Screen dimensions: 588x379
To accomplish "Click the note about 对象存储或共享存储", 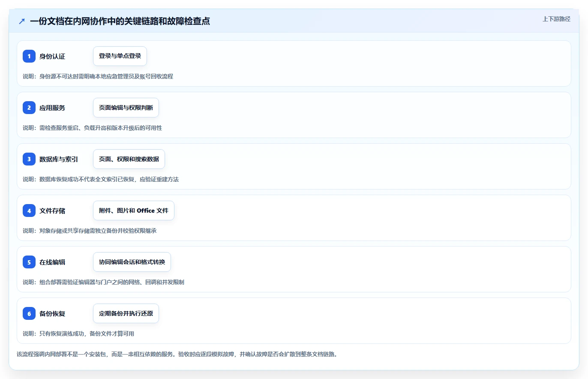I will click(x=90, y=231).
